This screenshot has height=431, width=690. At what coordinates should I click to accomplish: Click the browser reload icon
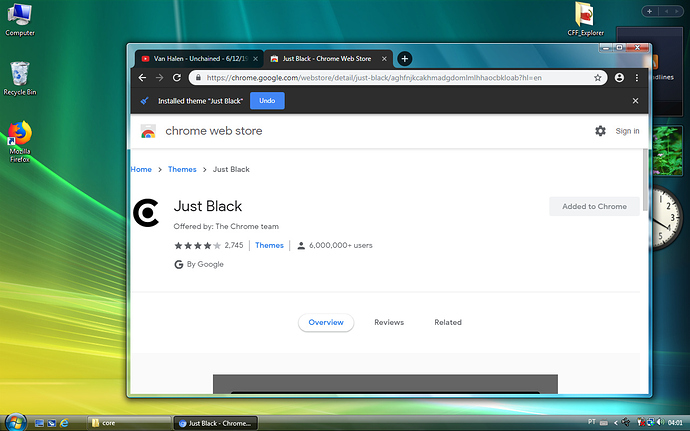click(x=177, y=77)
